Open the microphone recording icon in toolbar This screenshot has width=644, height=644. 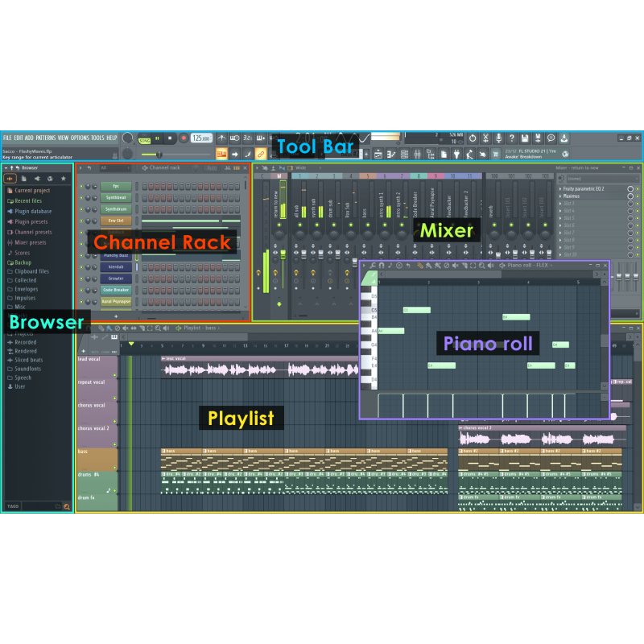[498, 138]
